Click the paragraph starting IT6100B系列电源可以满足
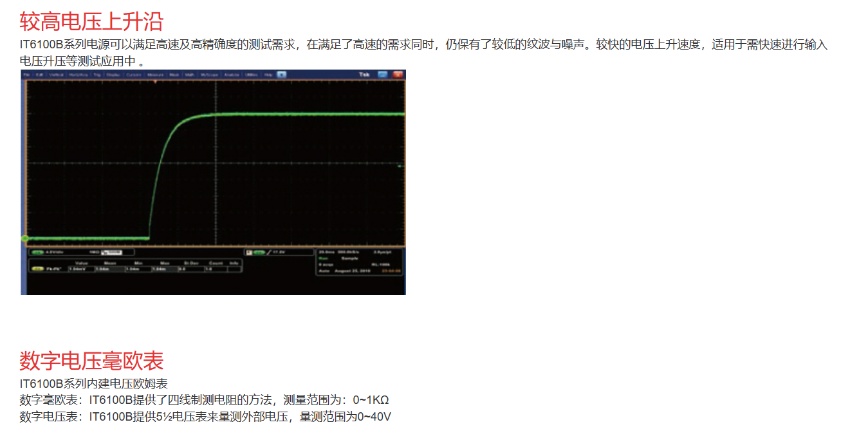 tap(423, 53)
